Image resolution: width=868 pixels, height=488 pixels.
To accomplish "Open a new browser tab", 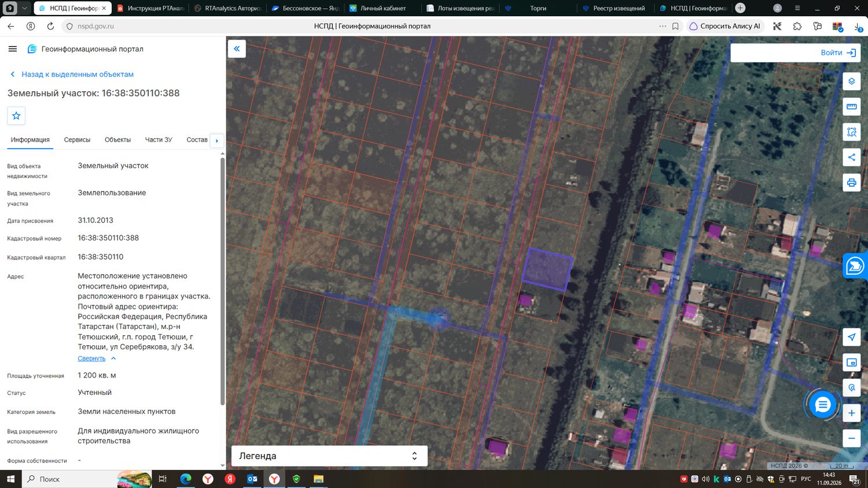I will point(740,8).
